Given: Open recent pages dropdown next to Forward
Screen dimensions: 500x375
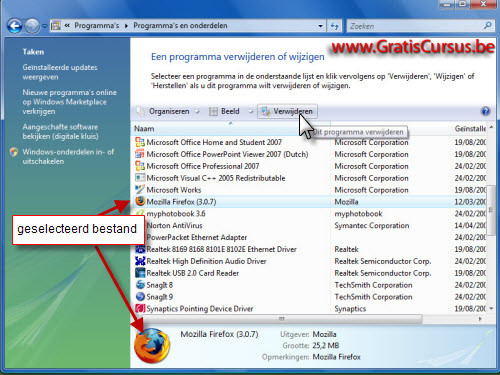Looking at the screenshot, I should (x=44, y=26).
